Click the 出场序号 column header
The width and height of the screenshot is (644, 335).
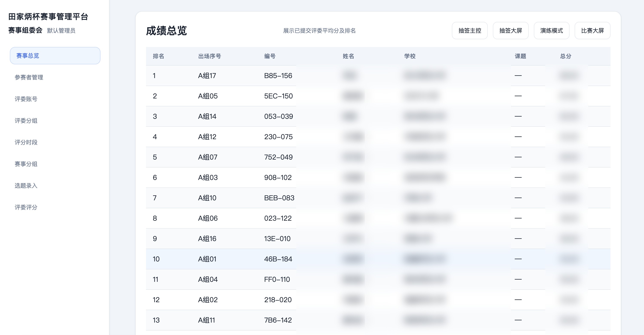point(210,56)
